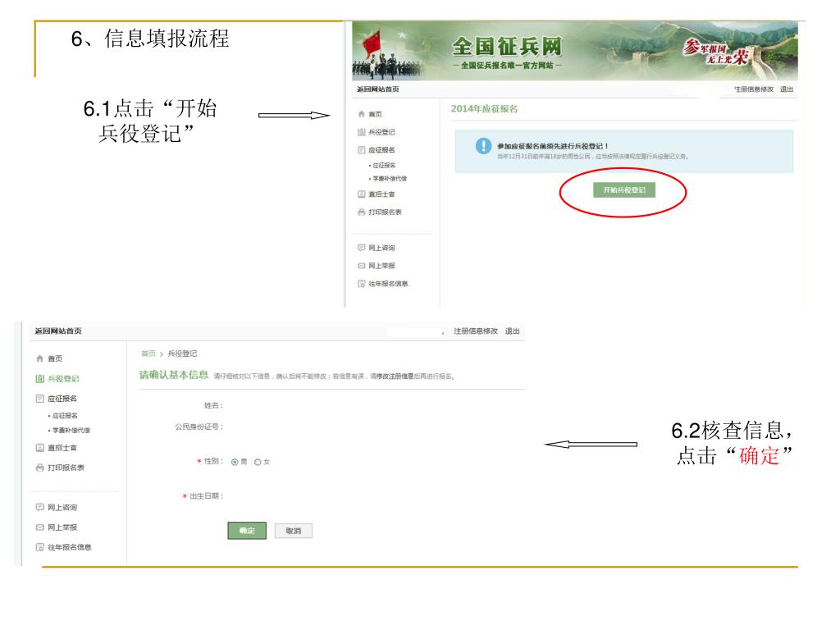Open 往年报名信息 in lower sidebar menu
Screen dimensions: 840x630
click(x=70, y=547)
